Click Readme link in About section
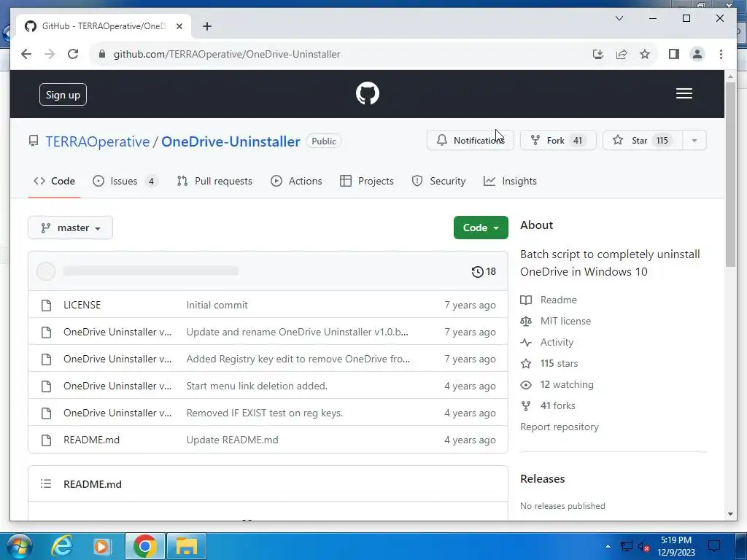This screenshot has width=747, height=560. point(558,300)
